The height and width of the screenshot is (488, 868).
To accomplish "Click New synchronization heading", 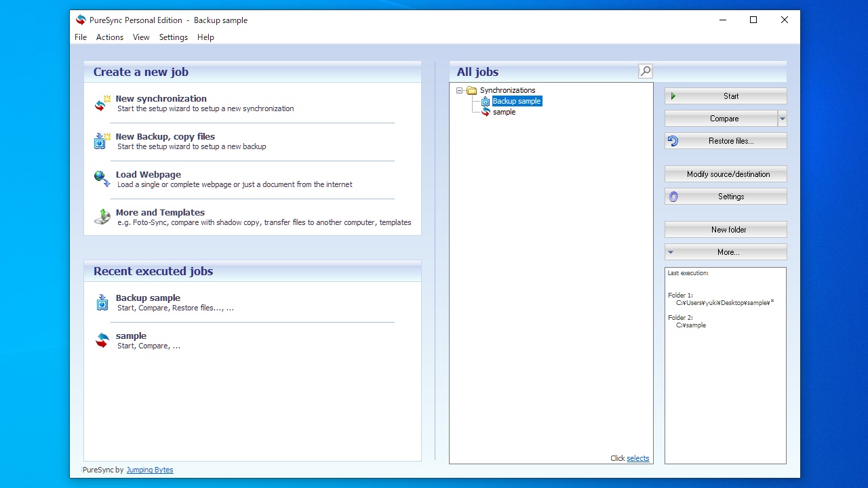I will [161, 98].
